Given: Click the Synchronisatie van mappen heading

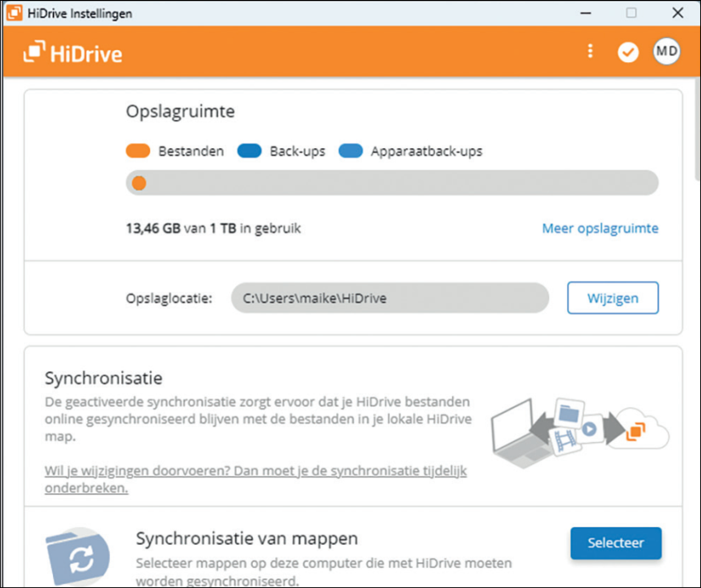Looking at the screenshot, I should 247,539.
